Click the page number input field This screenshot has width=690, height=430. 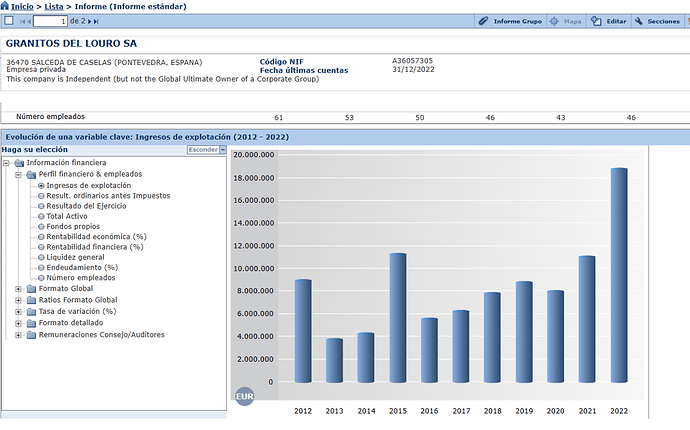click(50, 21)
